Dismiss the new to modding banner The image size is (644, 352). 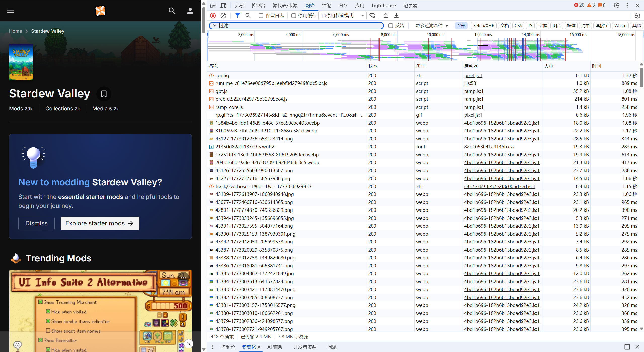36,223
